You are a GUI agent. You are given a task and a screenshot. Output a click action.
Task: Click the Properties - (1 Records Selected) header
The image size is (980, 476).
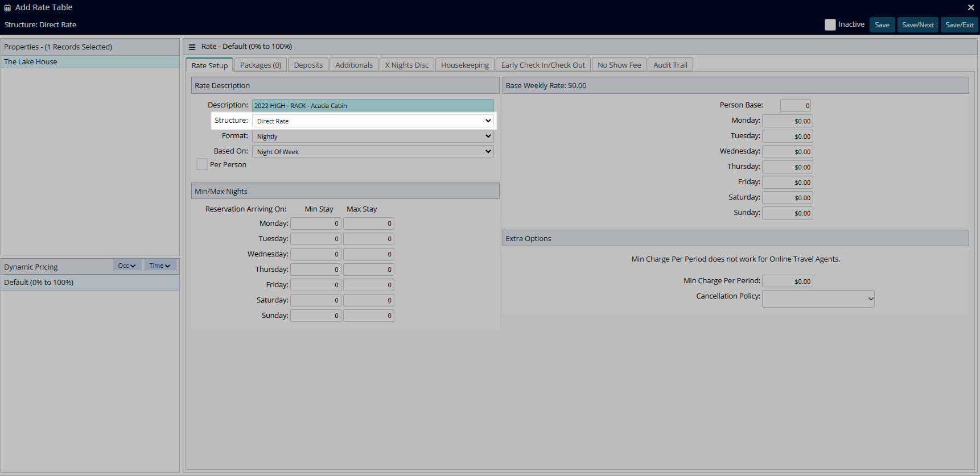90,47
